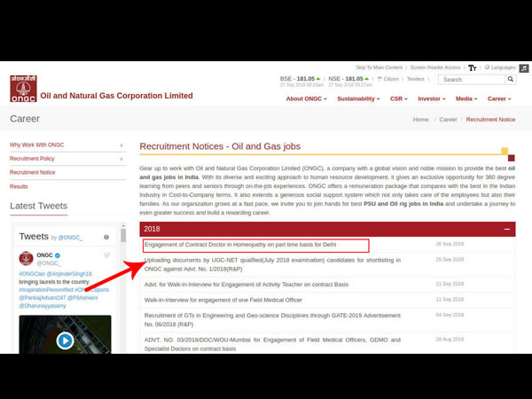Click the text size Tr icon
Image resolution: width=532 pixels, height=399 pixels.
(x=473, y=68)
